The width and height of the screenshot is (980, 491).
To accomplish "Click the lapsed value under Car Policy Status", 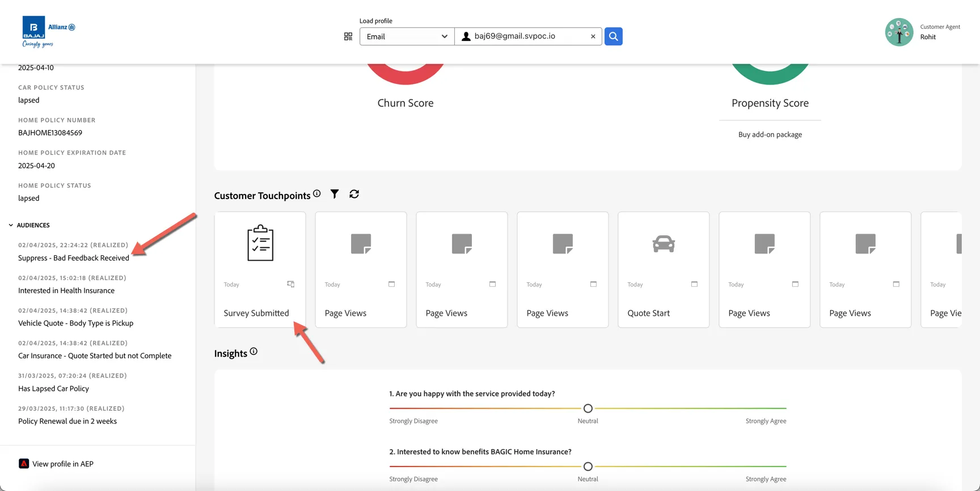I will click(x=29, y=100).
